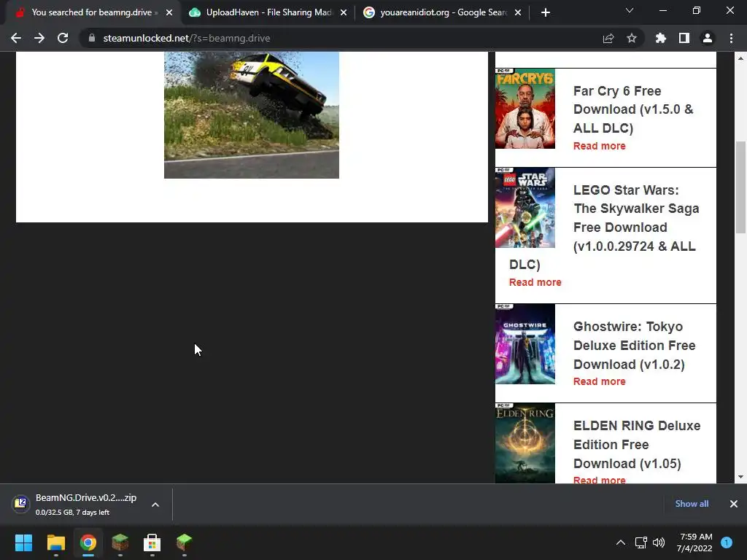Image resolution: width=747 pixels, height=560 pixels.
Task: Click the Chrome taskbar icon
Action: pyautogui.click(x=88, y=542)
